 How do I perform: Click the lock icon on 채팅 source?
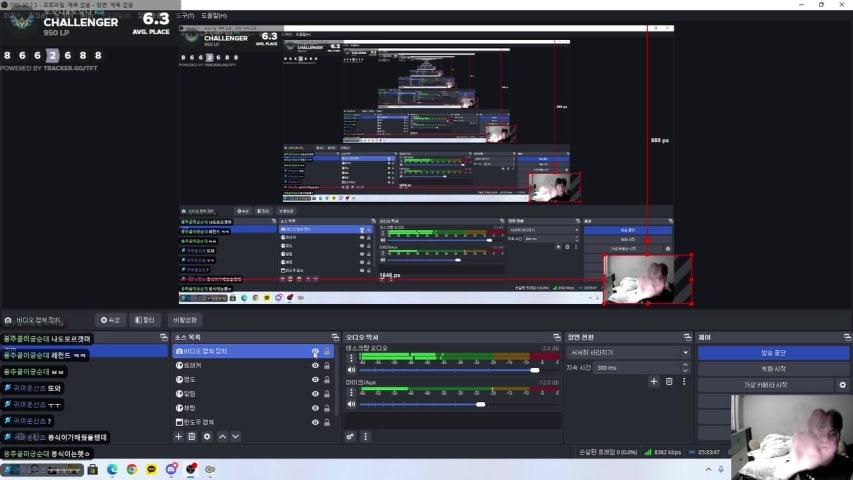(x=327, y=408)
